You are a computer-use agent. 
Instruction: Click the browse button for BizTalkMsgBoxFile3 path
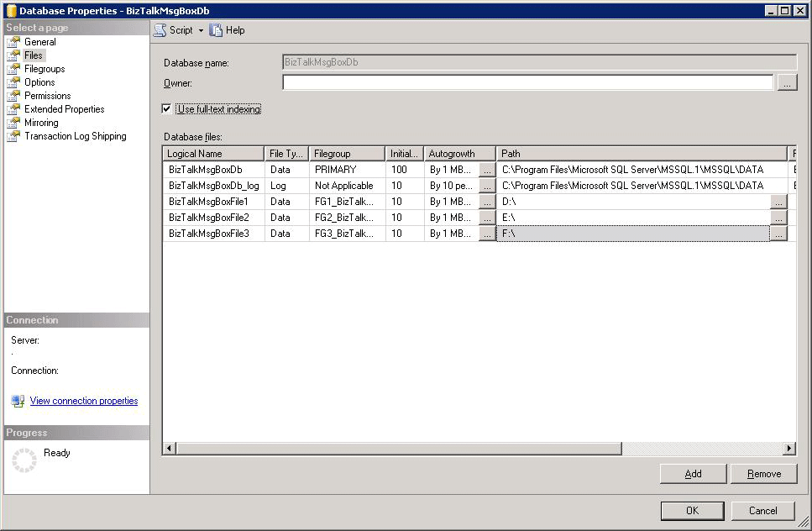coord(778,233)
